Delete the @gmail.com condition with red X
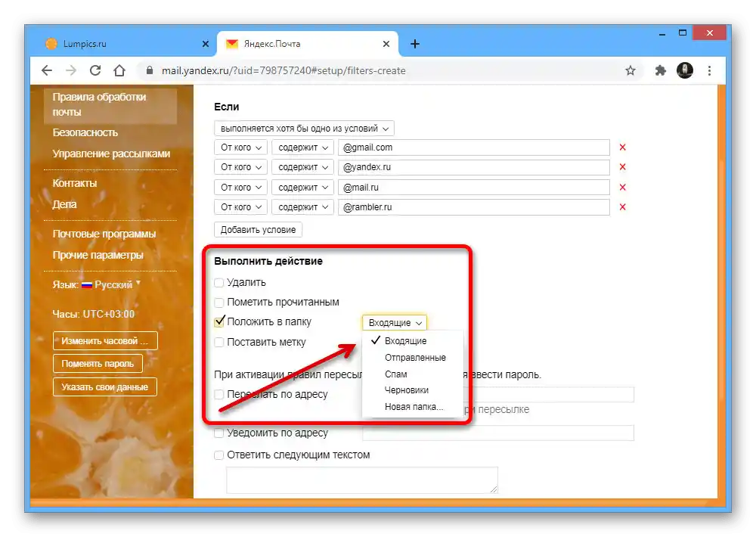 tap(622, 147)
